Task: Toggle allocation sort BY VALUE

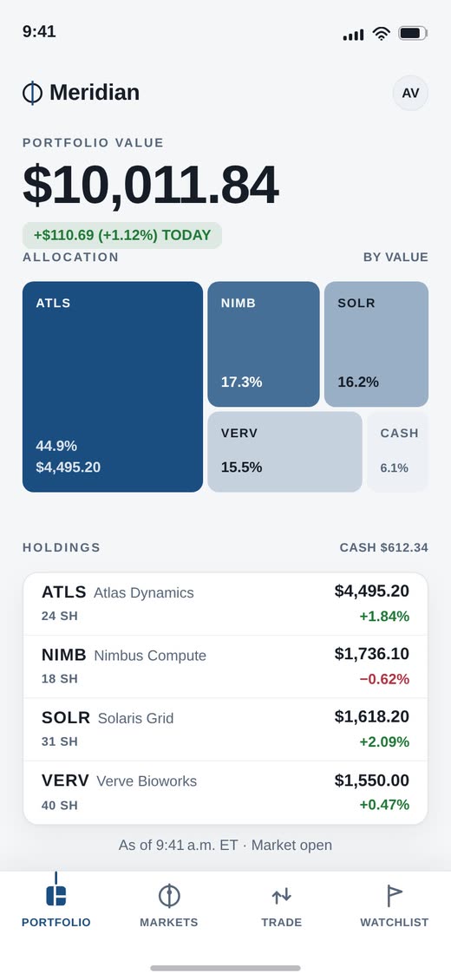Action: 396,257
